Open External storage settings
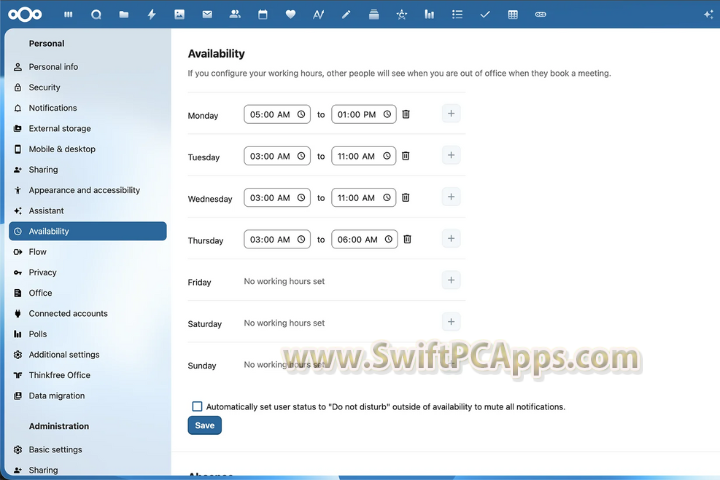Image resolution: width=720 pixels, height=480 pixels. (x=88, y=129)
